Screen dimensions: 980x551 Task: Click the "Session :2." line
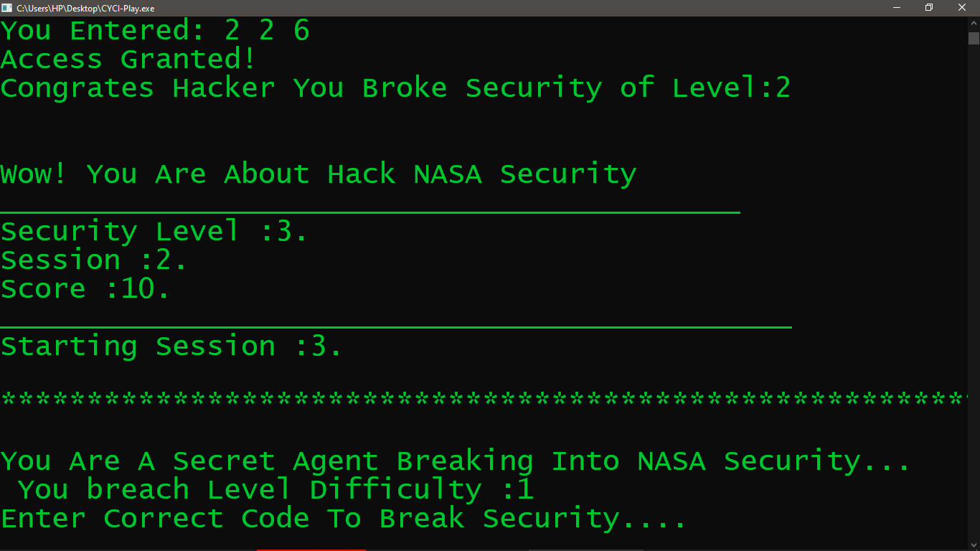[x=93, y=260]
